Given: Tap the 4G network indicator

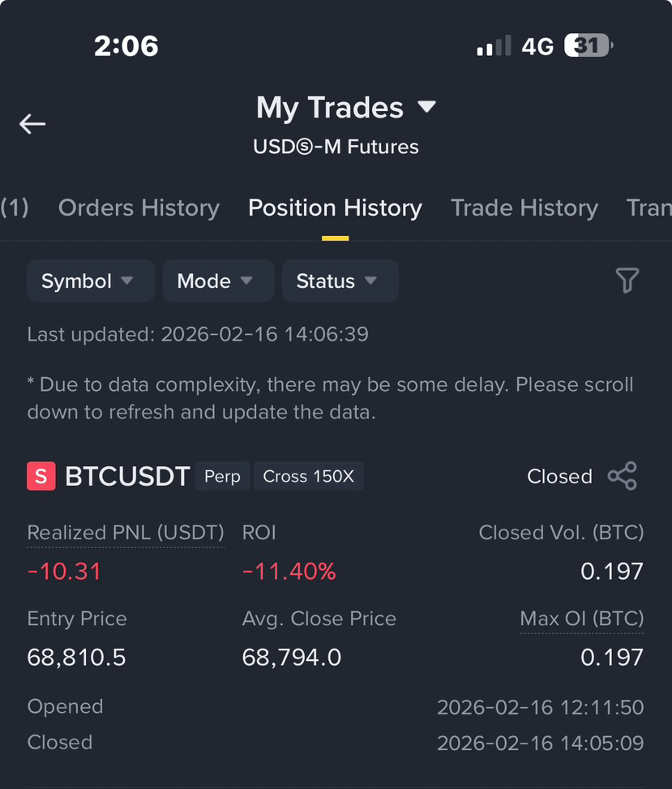Looking at the screenshot, I should tap(537, 47).
